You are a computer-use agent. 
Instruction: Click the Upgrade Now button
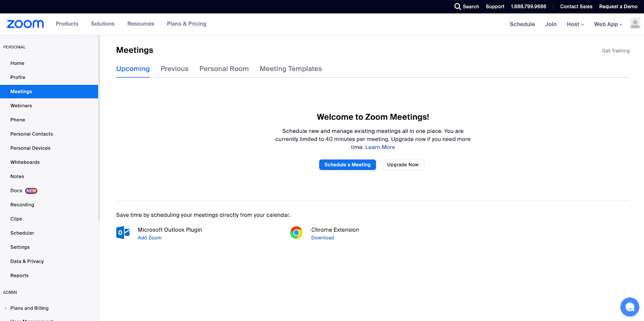402,165
